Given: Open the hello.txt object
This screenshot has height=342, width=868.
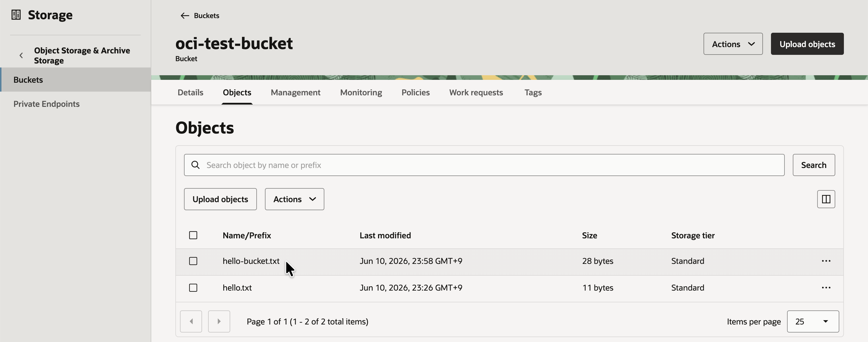Looking at the screenshot, I should (x=237, y=287).
